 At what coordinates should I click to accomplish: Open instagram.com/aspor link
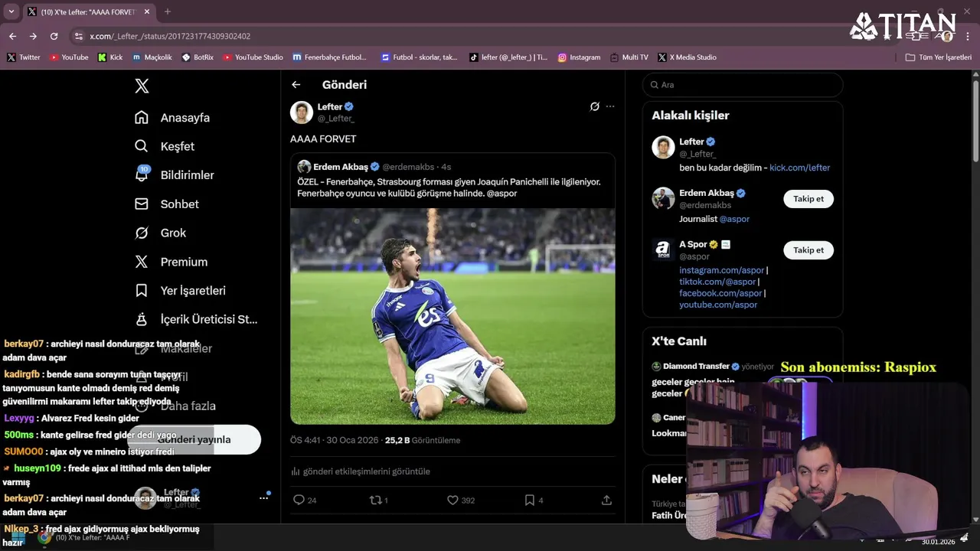pos(721,270)
